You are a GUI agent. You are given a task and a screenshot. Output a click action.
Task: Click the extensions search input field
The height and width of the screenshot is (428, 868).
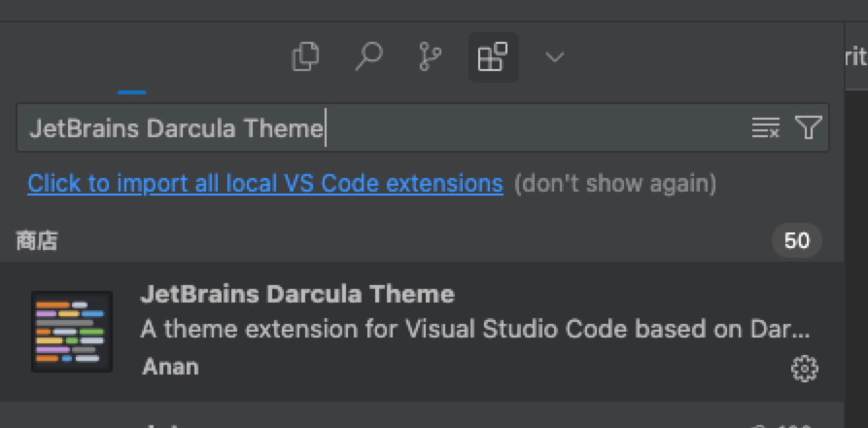379,128
